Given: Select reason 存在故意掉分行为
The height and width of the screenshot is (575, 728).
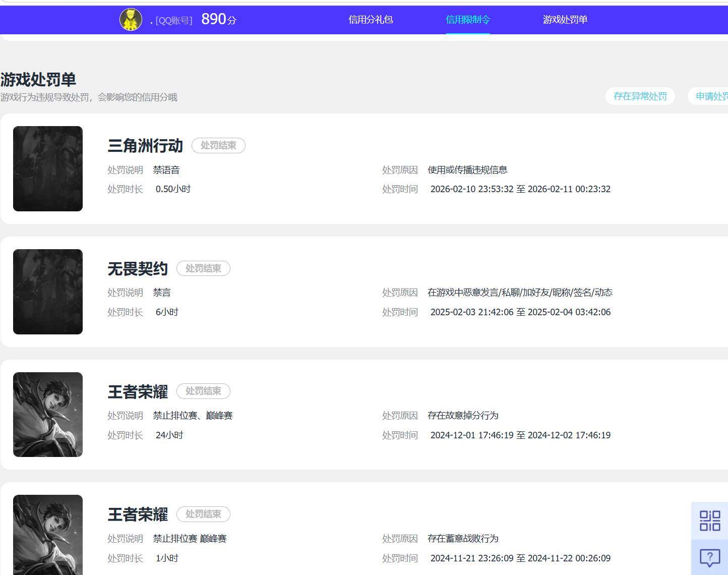Looking at the screenshot, I should [463, 416].
